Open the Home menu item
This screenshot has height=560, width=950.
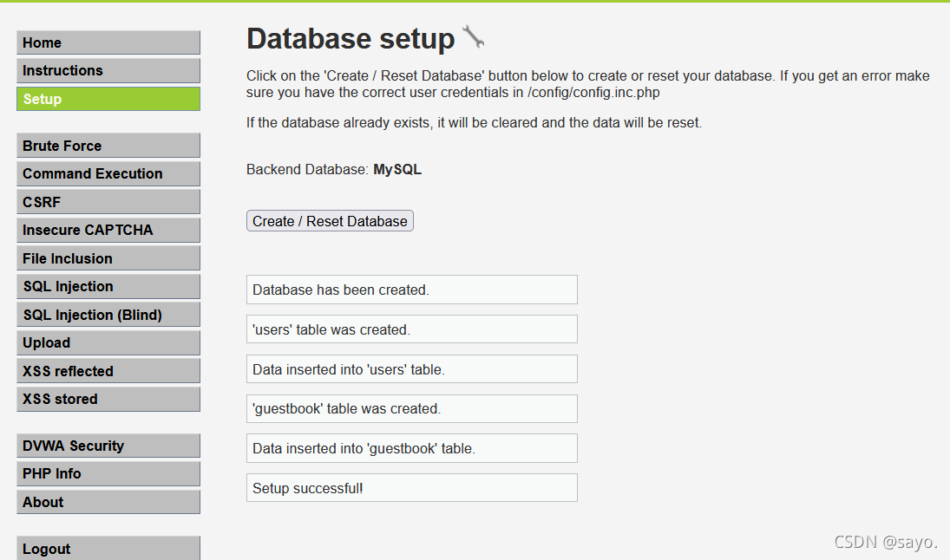(108, 42)
